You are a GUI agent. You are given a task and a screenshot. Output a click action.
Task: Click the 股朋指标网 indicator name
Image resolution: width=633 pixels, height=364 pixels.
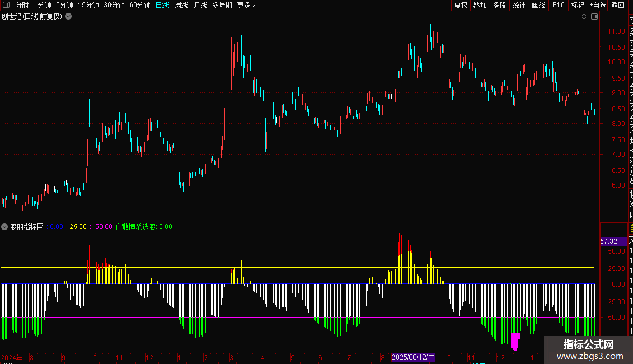(x=27, y=227)
